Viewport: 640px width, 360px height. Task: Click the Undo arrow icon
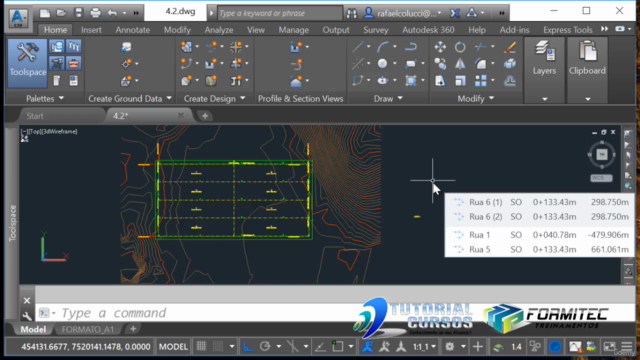(112, 13)
